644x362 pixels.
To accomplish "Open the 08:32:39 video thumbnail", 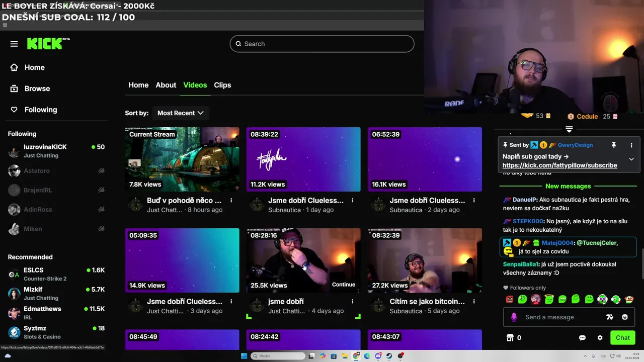I will click(425, 260).
